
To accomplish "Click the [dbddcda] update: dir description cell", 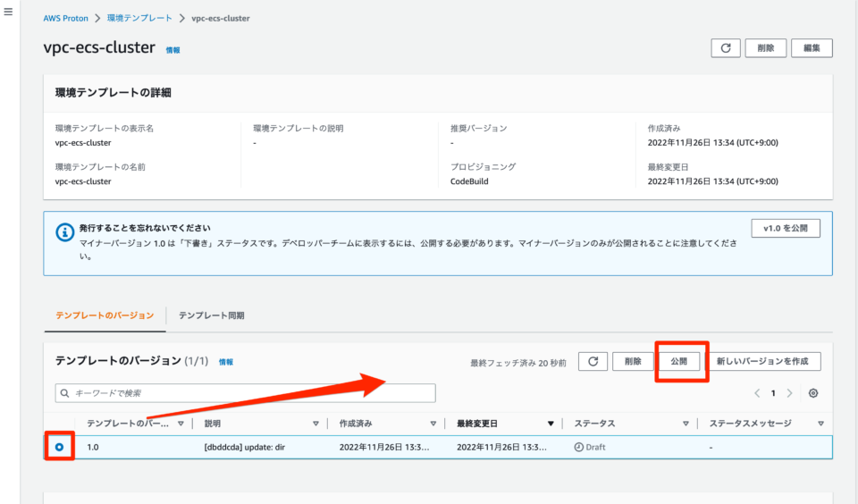I will [x=245, y=447].
